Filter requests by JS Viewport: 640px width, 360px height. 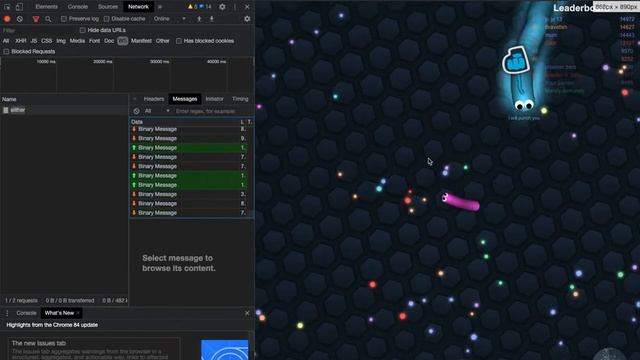coord(34,41)
